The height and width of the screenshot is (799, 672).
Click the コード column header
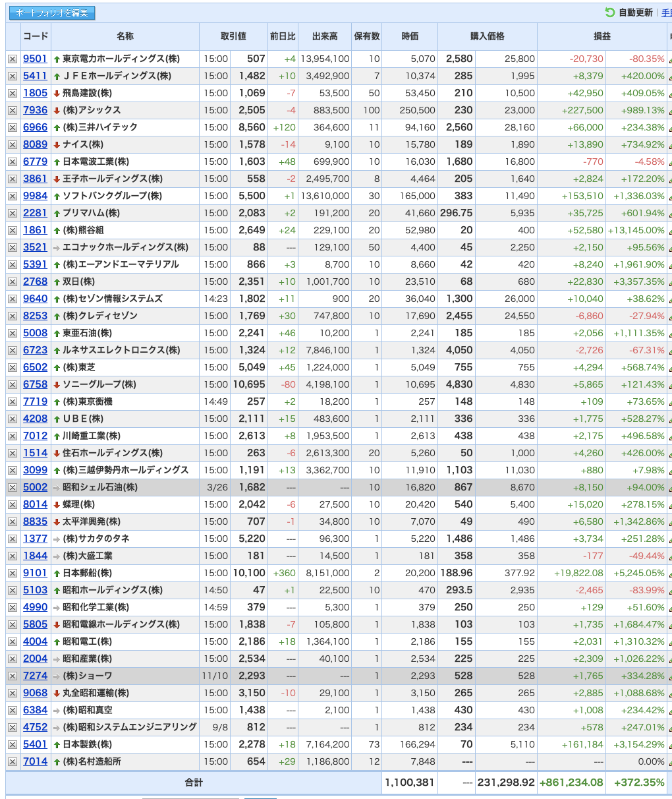tap(36, 36)
